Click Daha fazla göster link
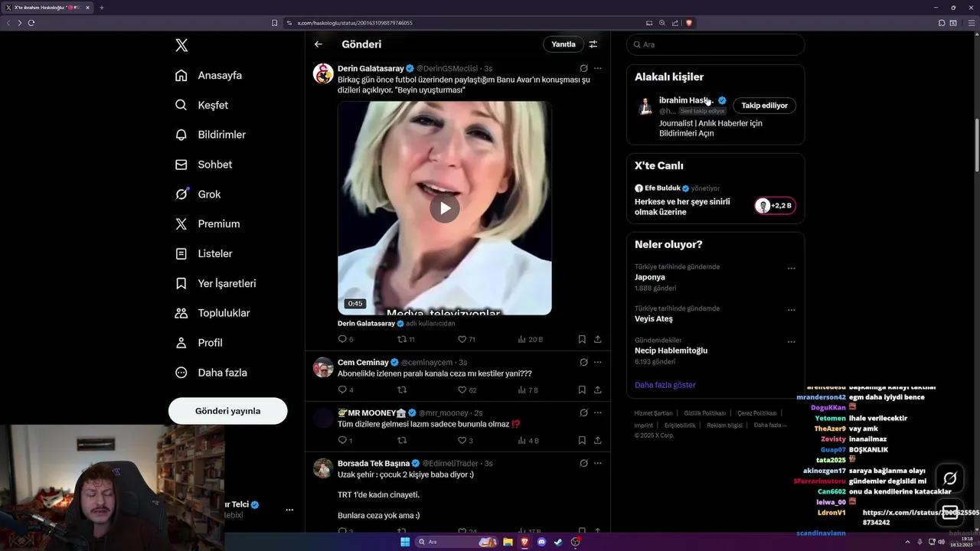 pyautogui.click(x=665, y=385)
